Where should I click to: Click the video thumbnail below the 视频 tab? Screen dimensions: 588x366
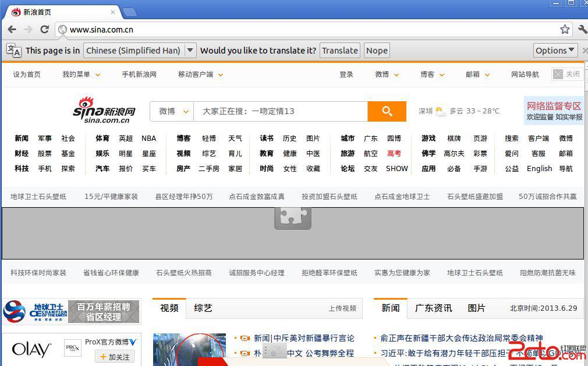pos(189,350)
